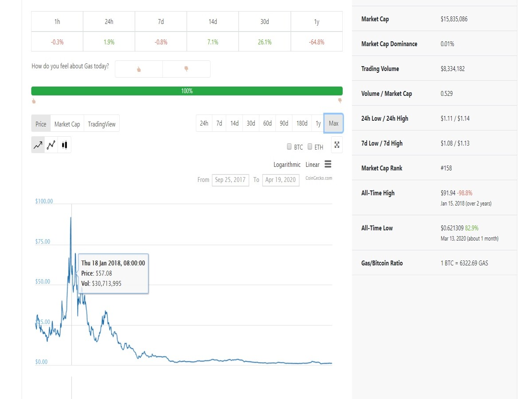Screen dimensions: 532x399
Task: Click the Market Cap Rank #158
Action: coord(446,168)
